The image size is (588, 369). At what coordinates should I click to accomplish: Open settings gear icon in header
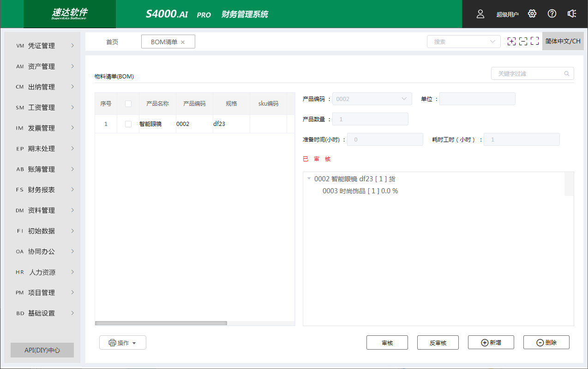[532, 14]
